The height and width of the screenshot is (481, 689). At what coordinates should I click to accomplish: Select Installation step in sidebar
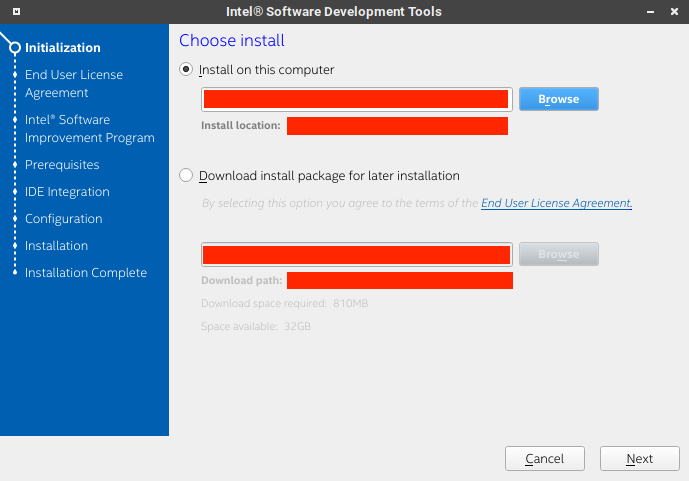56,246
